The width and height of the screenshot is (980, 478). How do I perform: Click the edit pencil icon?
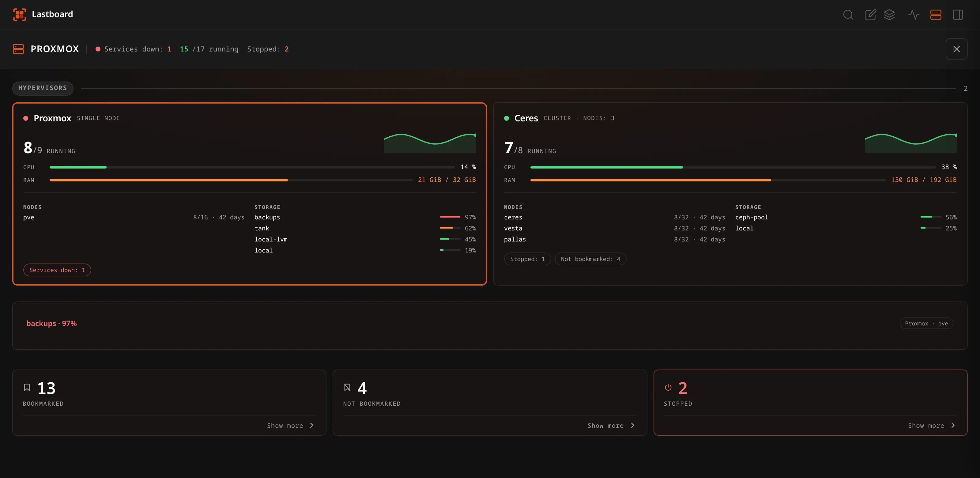point(870,14)
